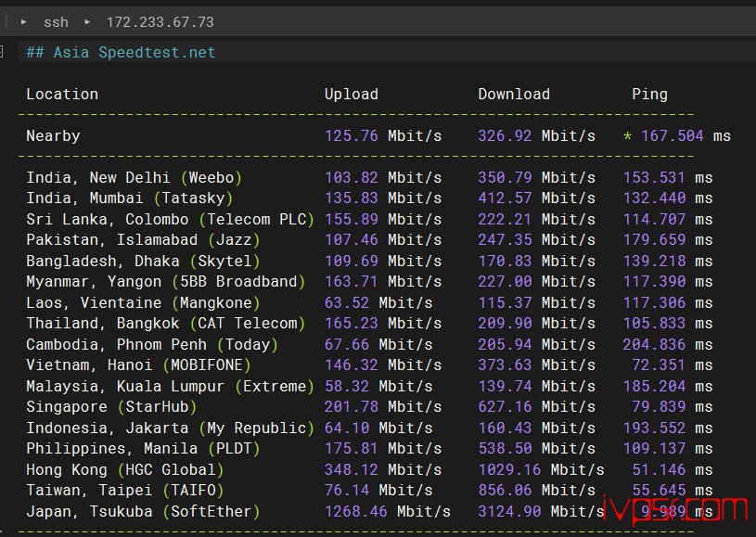Click 'Indonesia, Jakarta (My Republic)' location
The height and width of the screenshot is (537, 756).
(x=170, y=428)
